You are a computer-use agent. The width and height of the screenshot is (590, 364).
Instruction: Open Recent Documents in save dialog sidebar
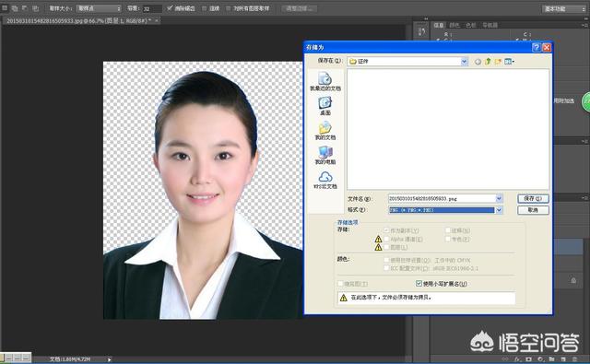(x=325, y=82)
